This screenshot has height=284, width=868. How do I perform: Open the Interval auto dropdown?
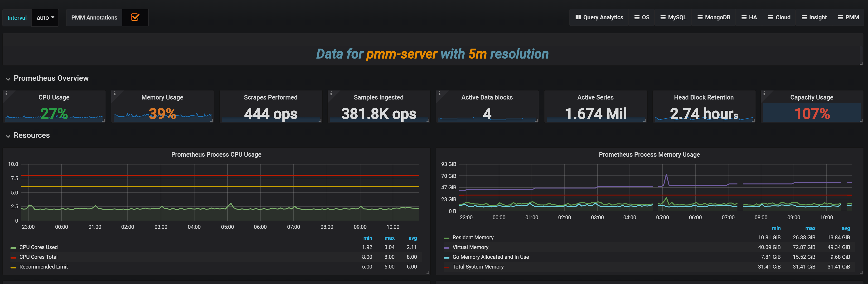tap(45, 18)
